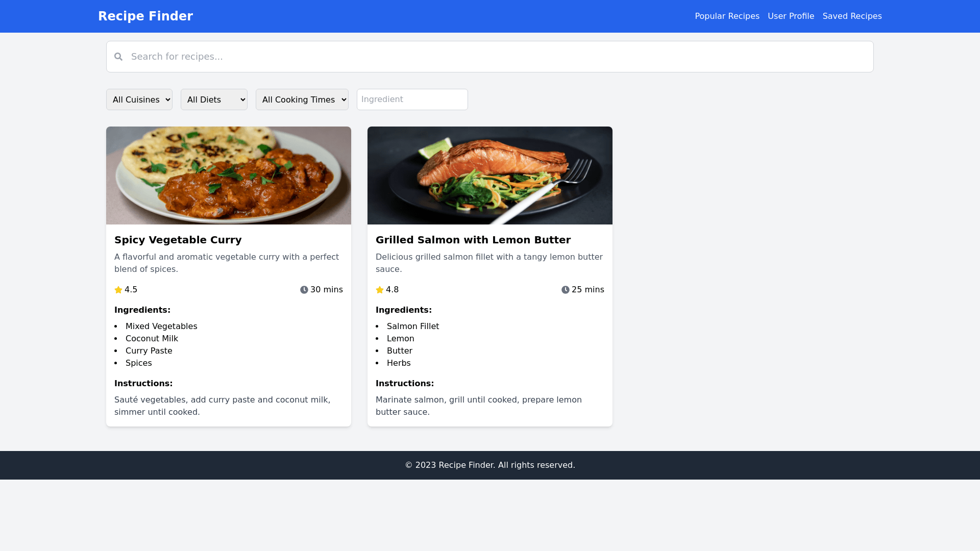Open the Grilled Salmon dish photo

coord(490,176)
